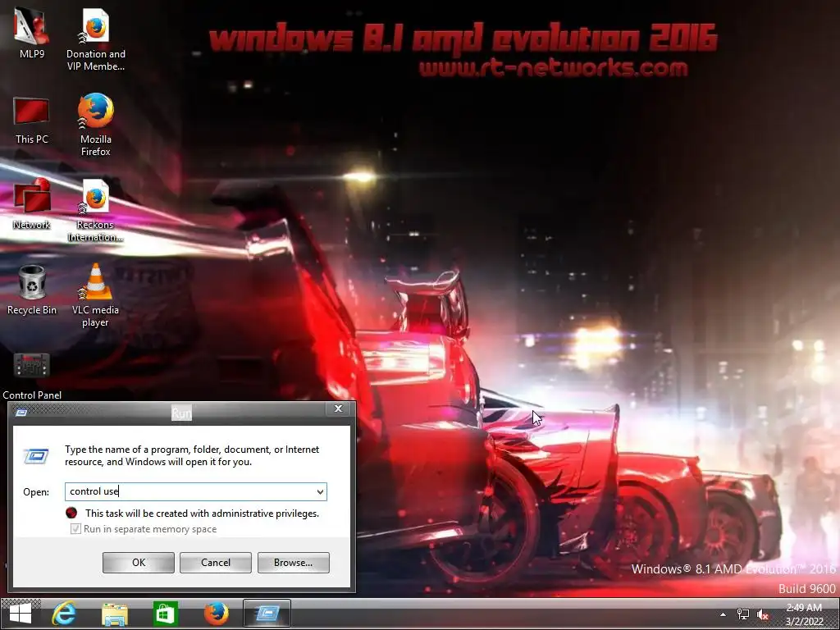Select the Reckons International shortcut
The image size is (840, 630).
95,211
